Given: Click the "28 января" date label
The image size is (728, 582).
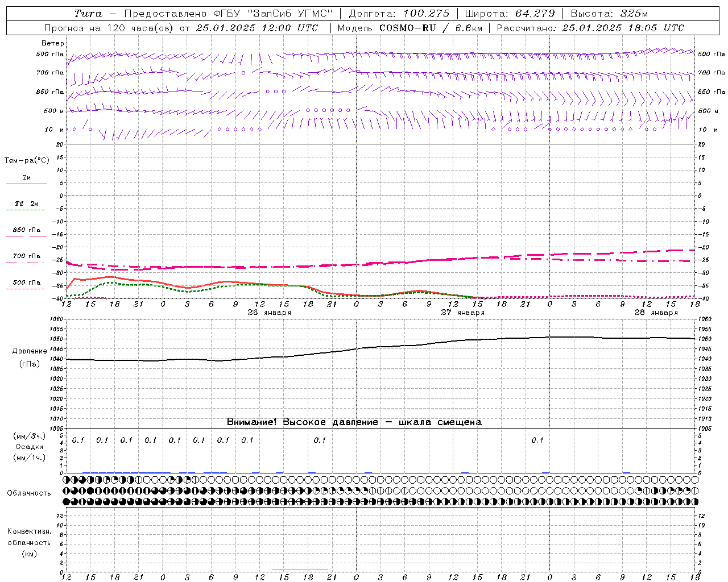Looking at the screenshot, I should pyautogui.click(x=656, y=313).
